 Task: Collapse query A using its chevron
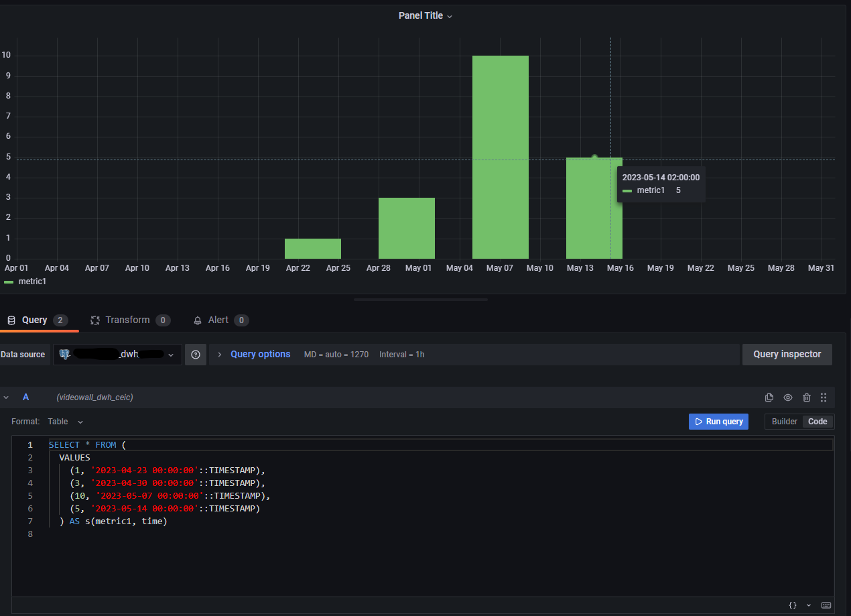click(x=6, y=397)
